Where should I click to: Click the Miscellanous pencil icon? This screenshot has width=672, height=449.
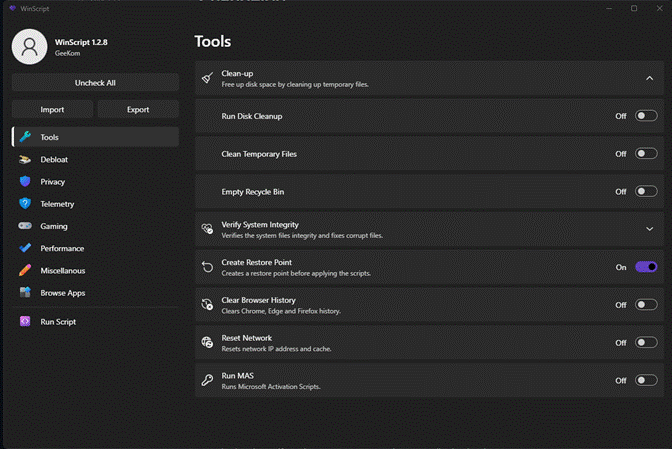(x=25, y=270)
